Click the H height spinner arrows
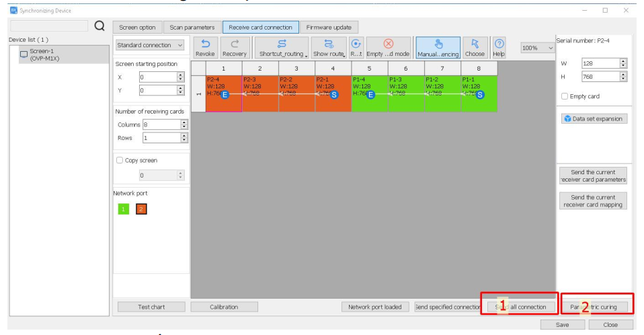644x335 pixels. click(x=623, y=77)
